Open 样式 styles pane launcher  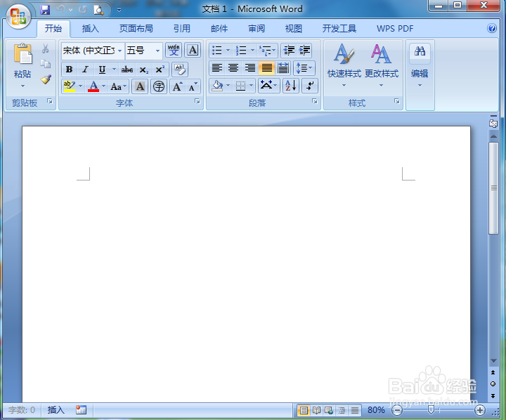[x=397, y=102]
